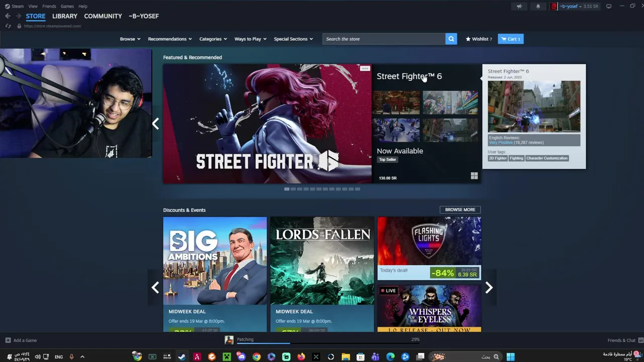Screen dimensions: 644x362
Task: Expand the Recommendations dropdown
Action: [x=170, y=39]
